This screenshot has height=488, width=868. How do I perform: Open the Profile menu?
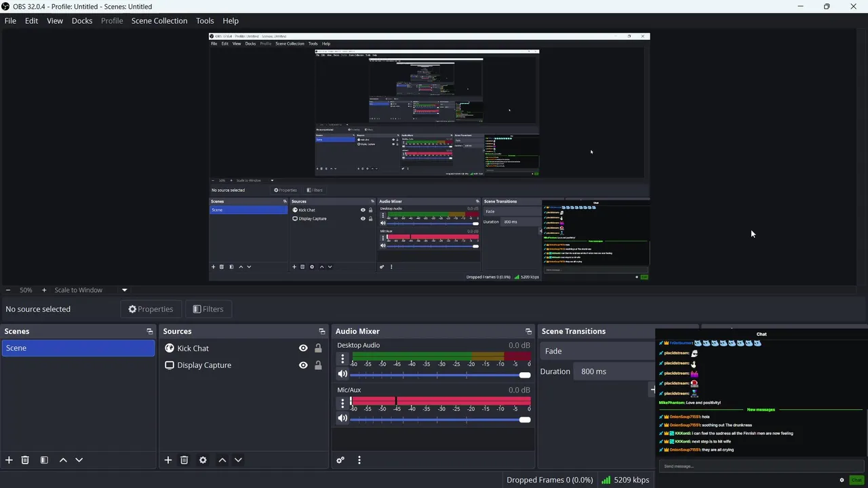click(x=112, y=21)
